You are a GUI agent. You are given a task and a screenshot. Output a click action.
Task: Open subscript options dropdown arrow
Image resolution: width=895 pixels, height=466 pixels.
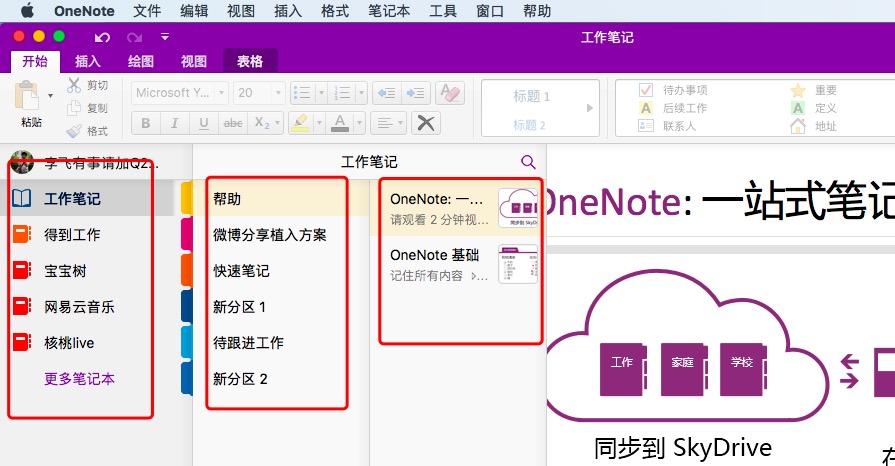(278, 123)
